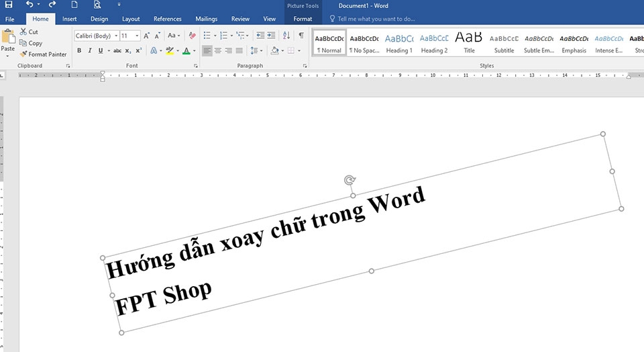Click the Shading paint bucket icon
The width and height of the screenshot is (644, 352).
275,50
